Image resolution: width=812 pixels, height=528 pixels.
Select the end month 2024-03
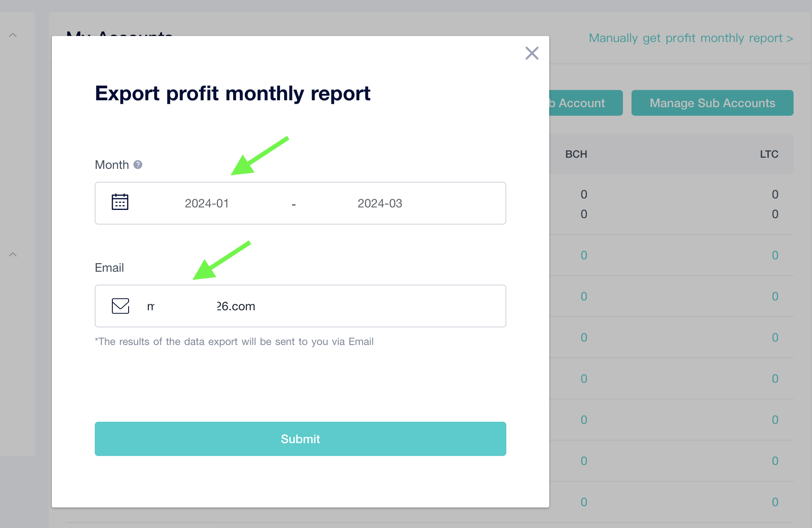tap(380, 203)
